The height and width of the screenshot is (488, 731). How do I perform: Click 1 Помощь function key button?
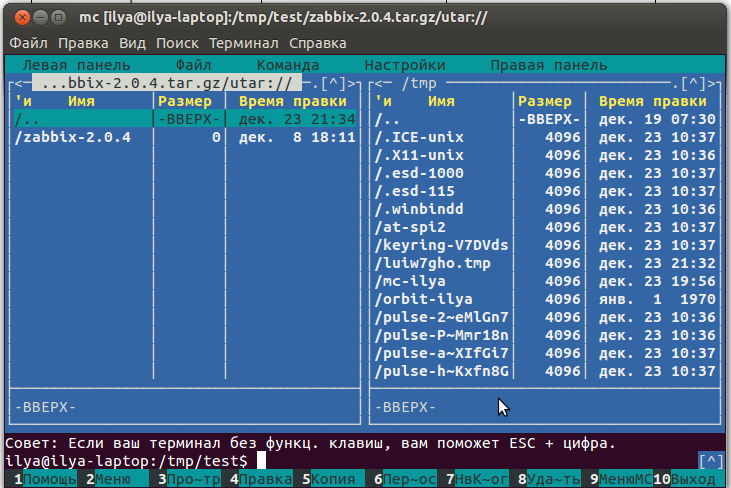(x=45, y=479)
